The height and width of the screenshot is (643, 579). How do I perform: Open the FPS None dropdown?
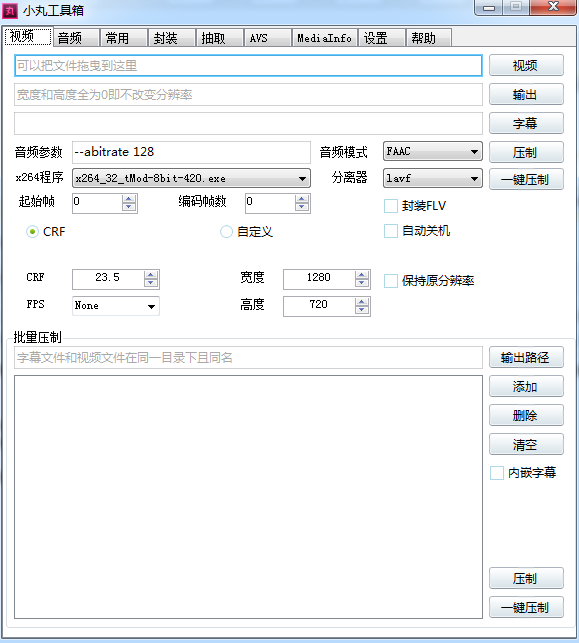coord(116,306)
